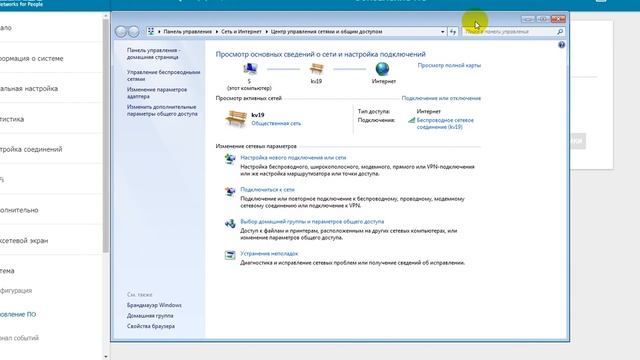
Task: Open the blue help question mark icon
Action: click(x=562, y=45)
